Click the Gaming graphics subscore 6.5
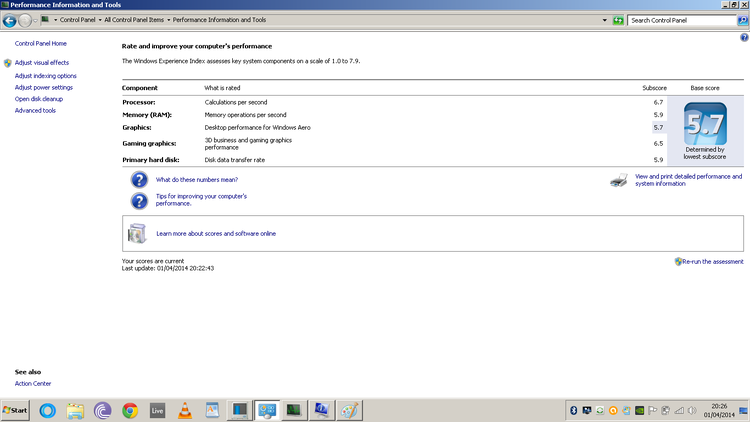 click(658, 144)
